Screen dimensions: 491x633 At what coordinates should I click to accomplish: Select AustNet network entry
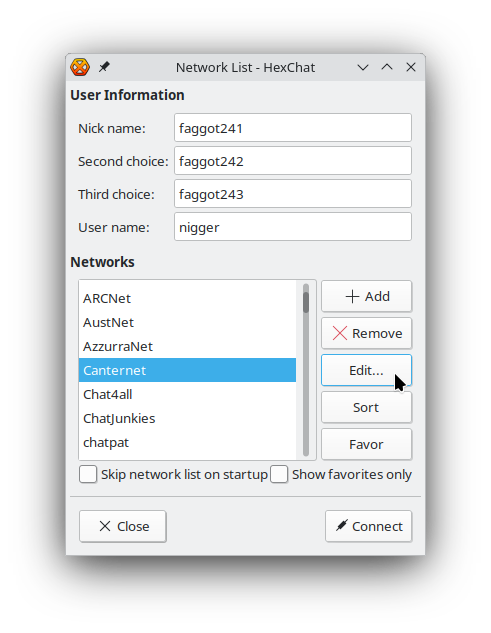[187, 323]
